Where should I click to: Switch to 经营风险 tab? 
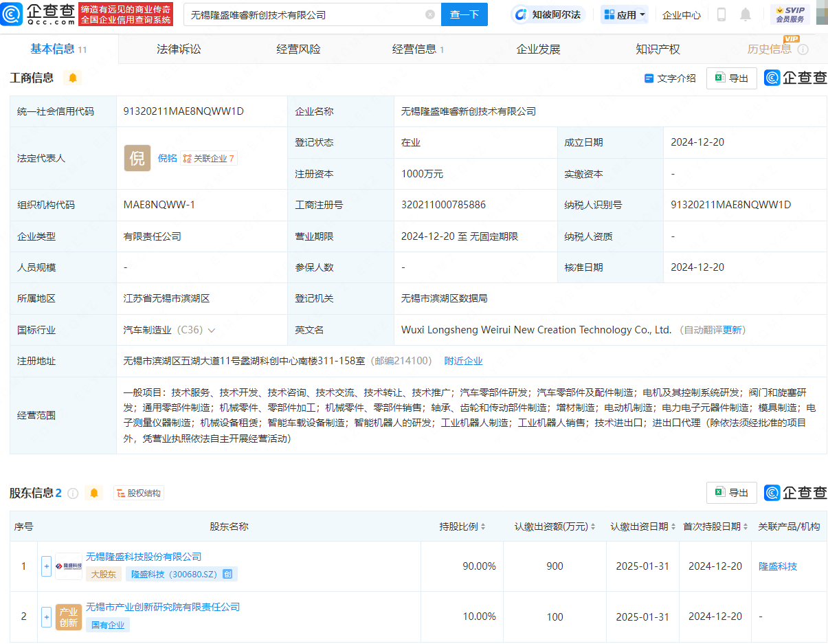(x=298, y=49)
